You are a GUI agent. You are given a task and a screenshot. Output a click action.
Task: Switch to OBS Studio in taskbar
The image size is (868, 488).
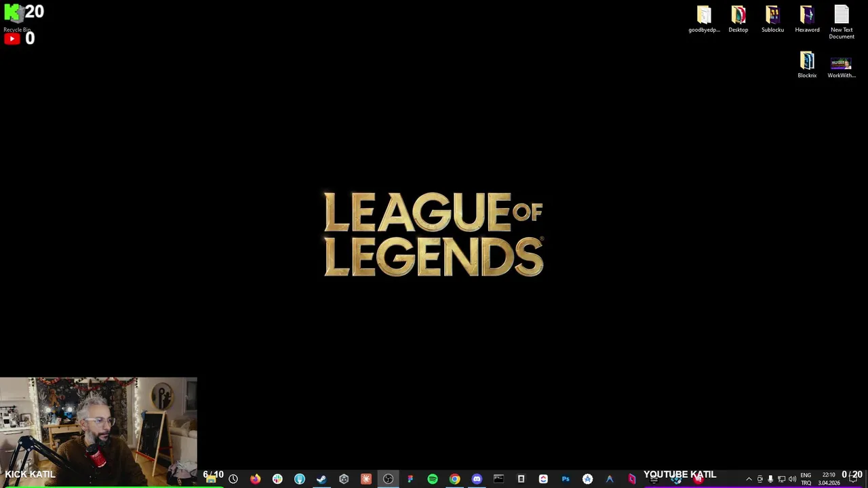coord(388,479)
